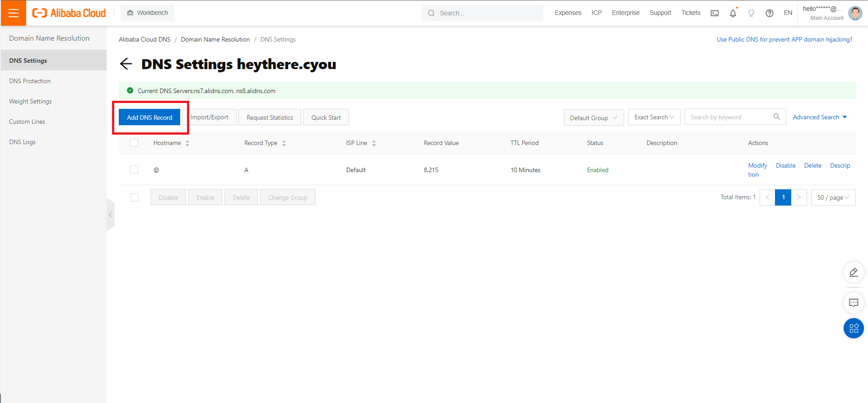This screenshot has height=403, width=868.
Task: Expand the Advanced Search options
Action: click(820, 117)
